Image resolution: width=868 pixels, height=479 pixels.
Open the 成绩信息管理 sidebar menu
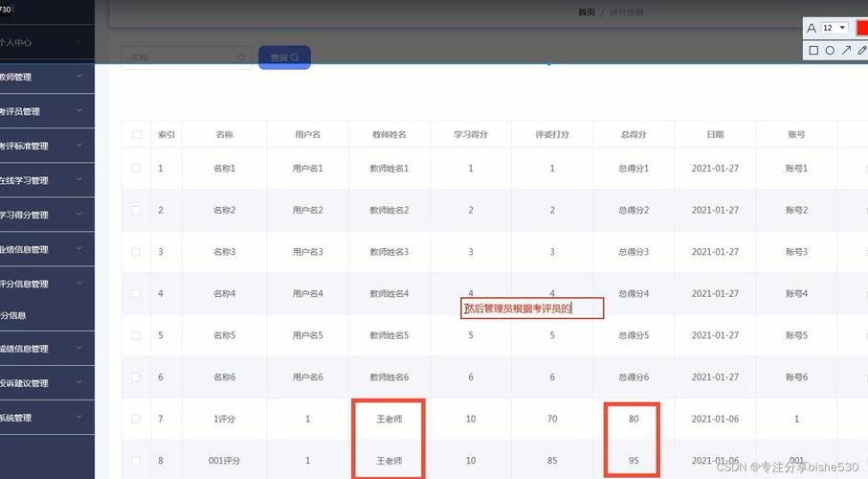[47, 349]
